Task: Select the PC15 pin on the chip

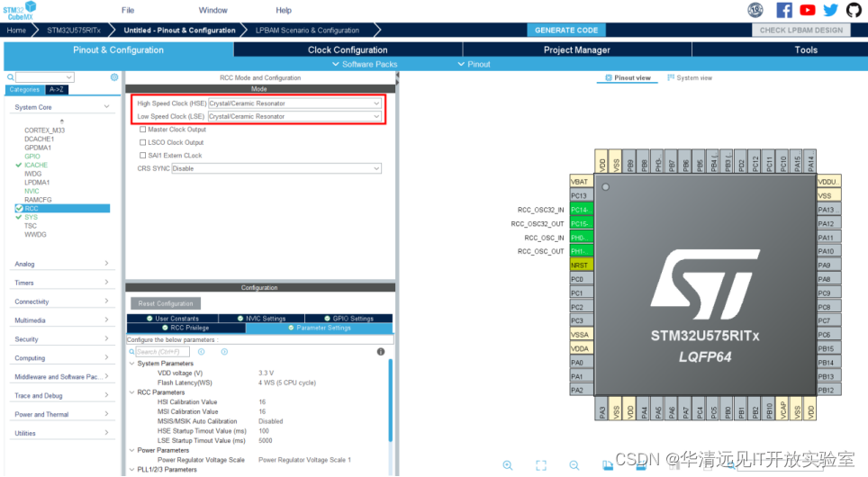Action: (x=582, y=223)
